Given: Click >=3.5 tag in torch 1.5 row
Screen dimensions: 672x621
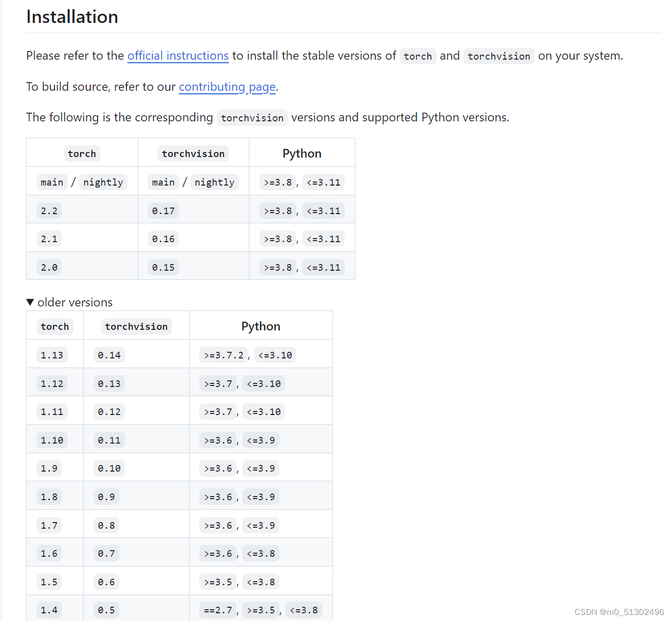Looking at the screenshot, I should pos(218,582).
